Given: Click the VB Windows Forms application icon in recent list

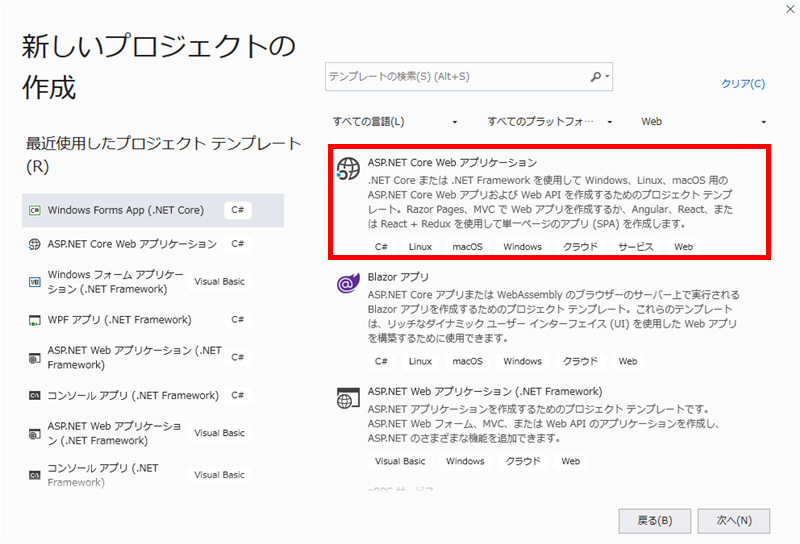Looking at the screenshot, I should click(35, 282).
